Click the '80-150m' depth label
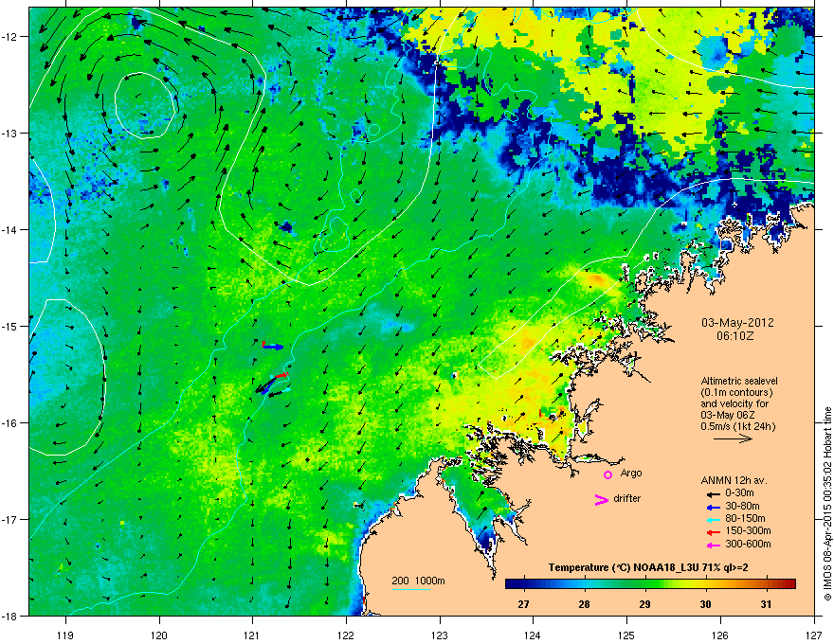This screenshot has width=834, height=644. point(745,518)
